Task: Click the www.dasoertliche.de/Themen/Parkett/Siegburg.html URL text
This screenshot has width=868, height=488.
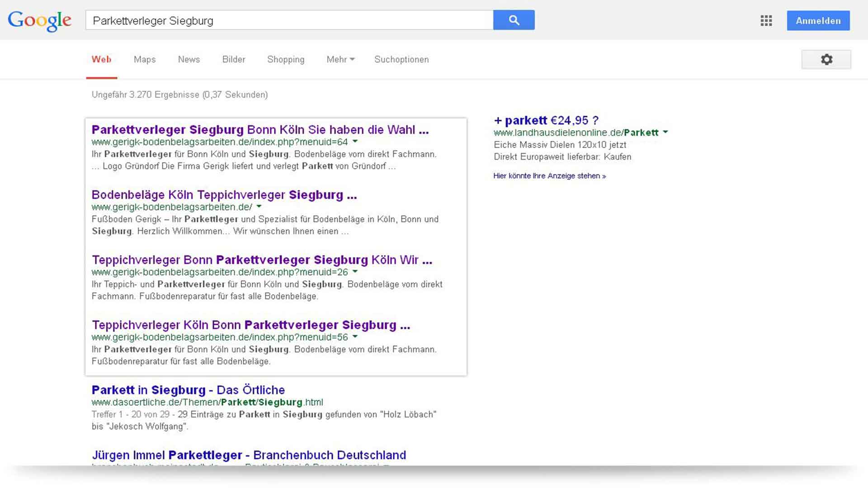Action: (207, 402)
